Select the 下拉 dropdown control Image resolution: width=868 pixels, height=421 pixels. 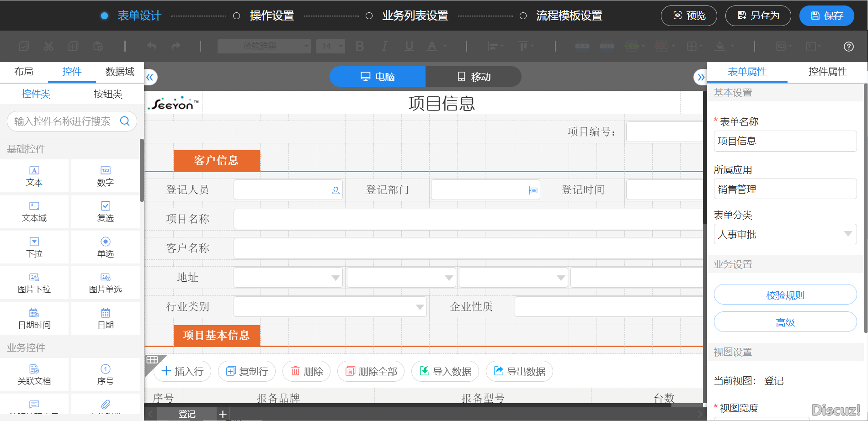(x=34, y=247)
